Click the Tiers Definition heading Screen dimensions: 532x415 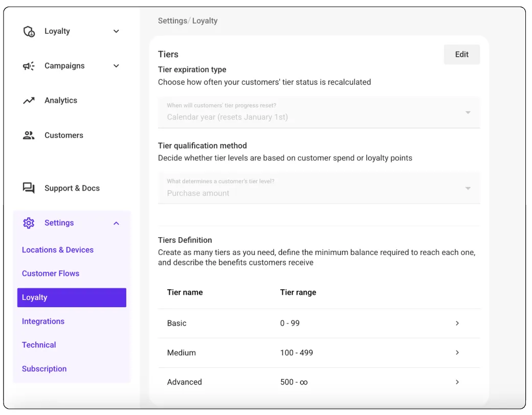(185, 240)
